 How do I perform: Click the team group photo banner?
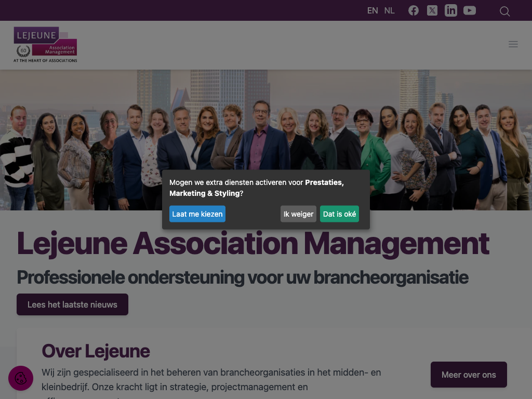click(x=266, y=140)
